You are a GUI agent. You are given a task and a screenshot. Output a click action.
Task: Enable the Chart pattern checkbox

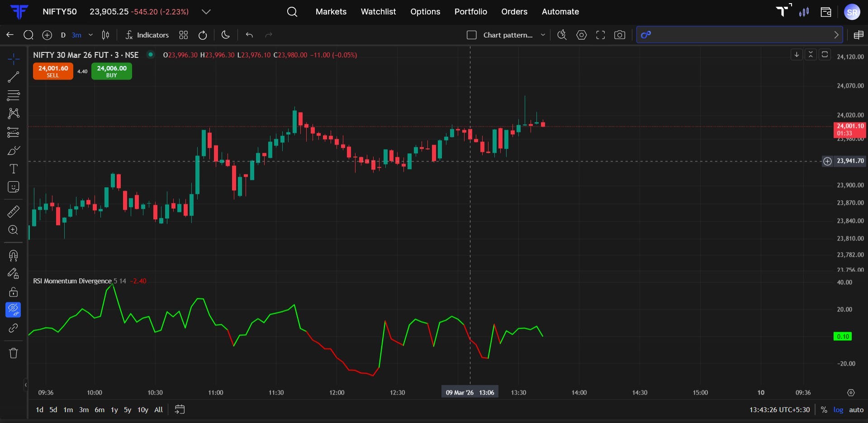[471, 35]
